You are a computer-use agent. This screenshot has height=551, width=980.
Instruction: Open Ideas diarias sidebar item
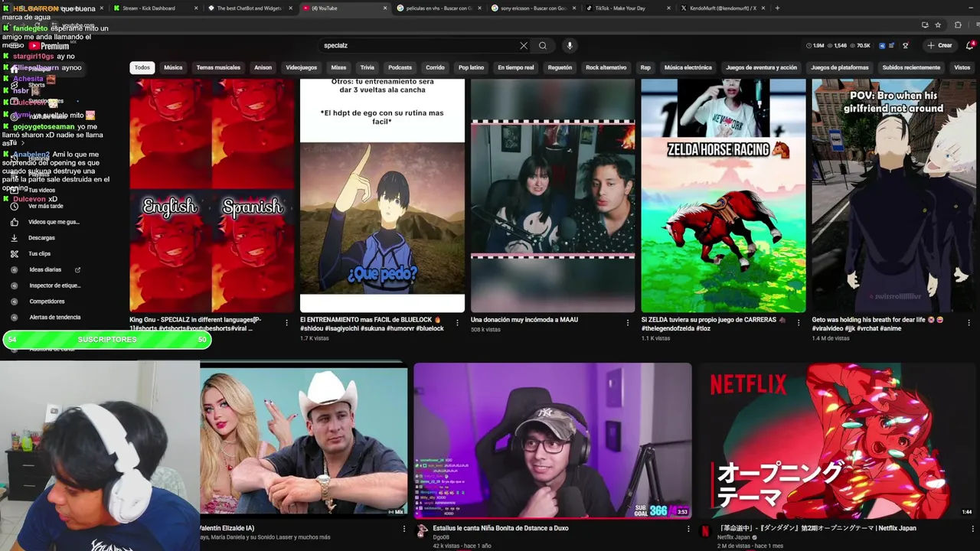click(46, 269)
